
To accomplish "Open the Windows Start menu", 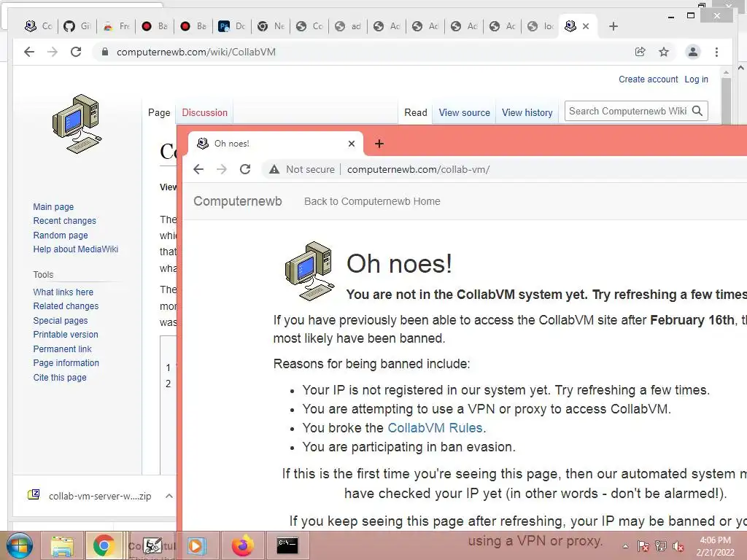I will (x=19, y=545).
